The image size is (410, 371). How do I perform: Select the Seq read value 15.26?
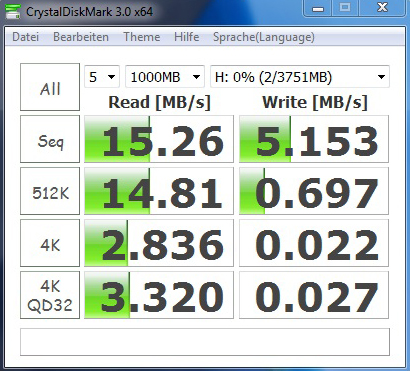tap(159, 139)
